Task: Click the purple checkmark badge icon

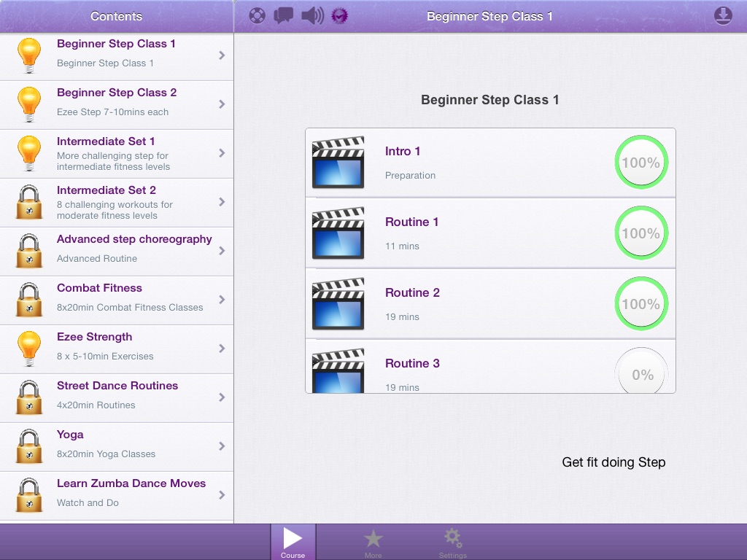Action: pyautogui.click(x=340, y=16)
